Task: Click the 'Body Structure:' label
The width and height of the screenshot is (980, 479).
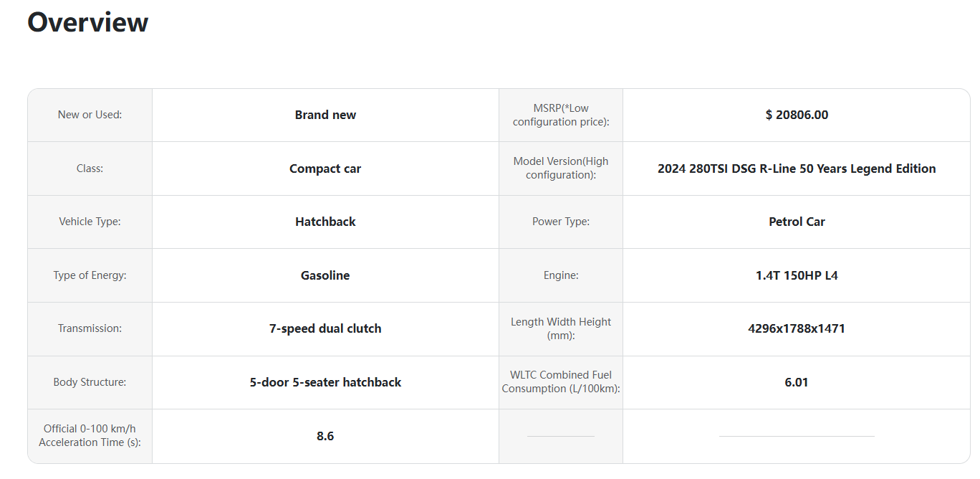Action: [x=90, y=382]
